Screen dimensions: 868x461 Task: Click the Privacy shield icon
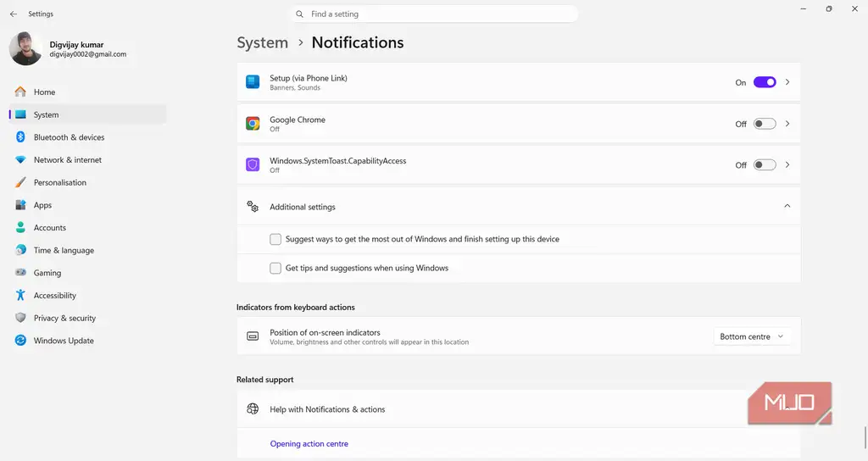click(20, 318)
